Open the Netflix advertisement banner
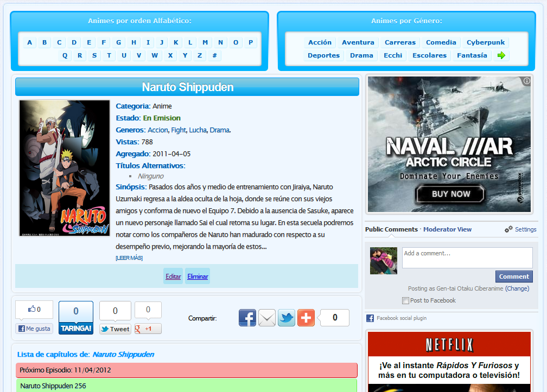The height and width of the screenshot is (392, 547). click(x=449, y=362)
